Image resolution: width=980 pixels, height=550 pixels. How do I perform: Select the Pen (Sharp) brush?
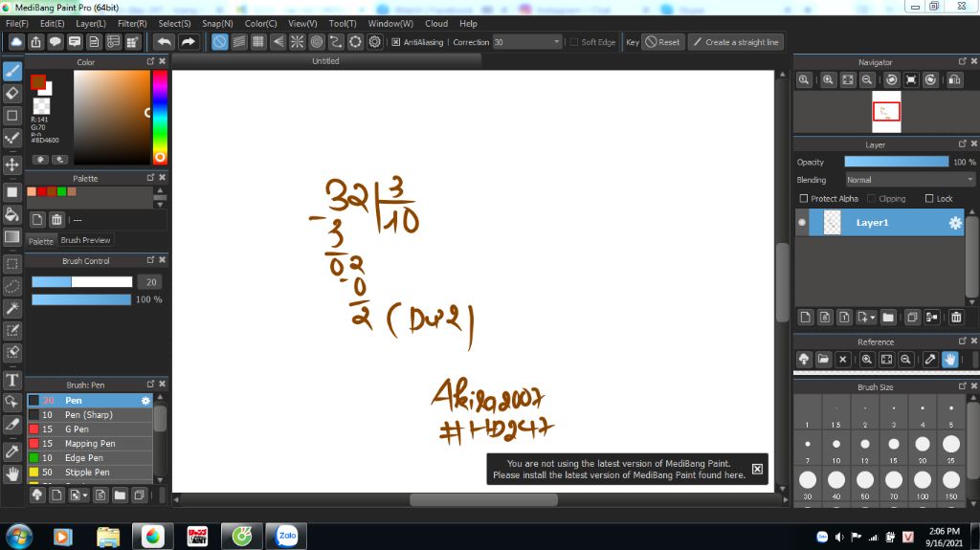point(89,415)
